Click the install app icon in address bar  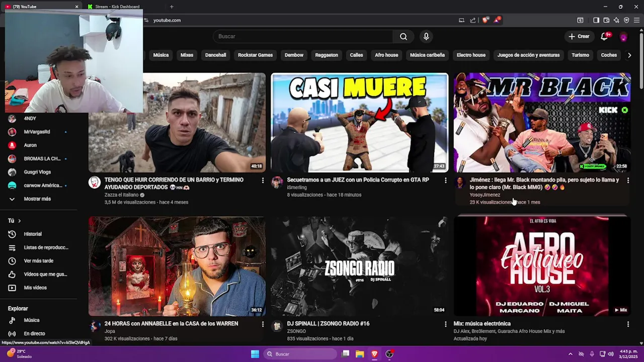coord(461,20)
